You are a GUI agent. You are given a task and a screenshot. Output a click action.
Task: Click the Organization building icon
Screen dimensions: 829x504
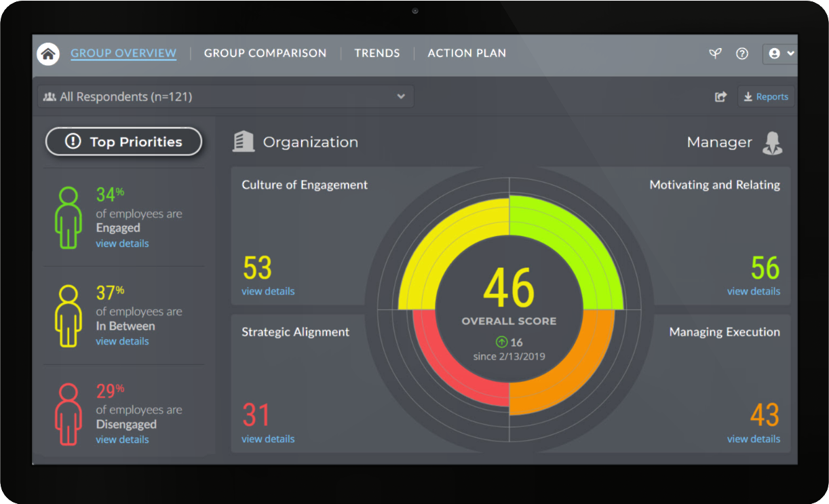[244, 142]
